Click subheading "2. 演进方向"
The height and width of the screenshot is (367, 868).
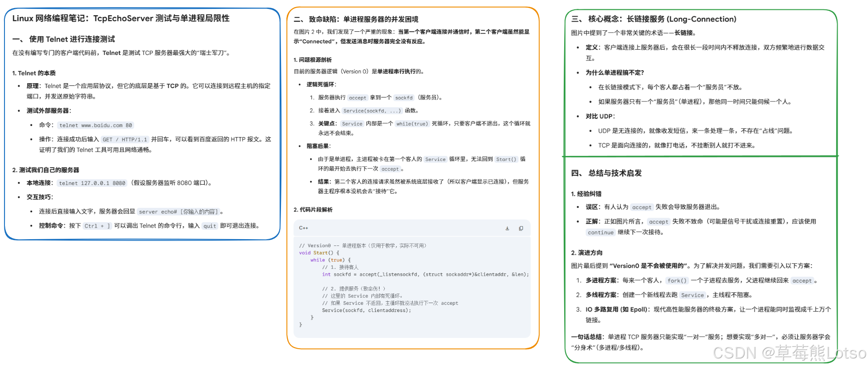587,253
